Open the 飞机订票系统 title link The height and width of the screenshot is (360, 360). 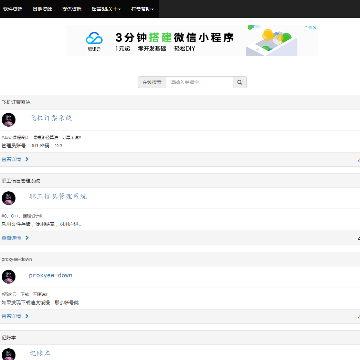(x=51, y=118)
